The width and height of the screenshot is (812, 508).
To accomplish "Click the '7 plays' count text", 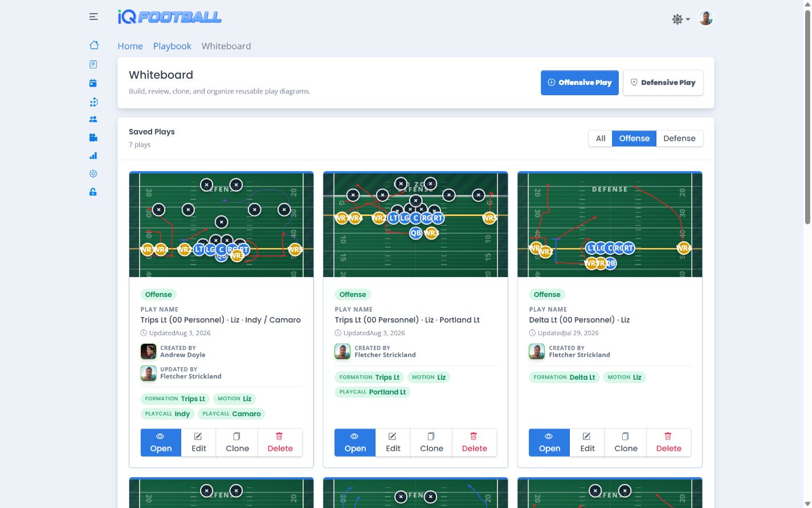I will (140, 145).
